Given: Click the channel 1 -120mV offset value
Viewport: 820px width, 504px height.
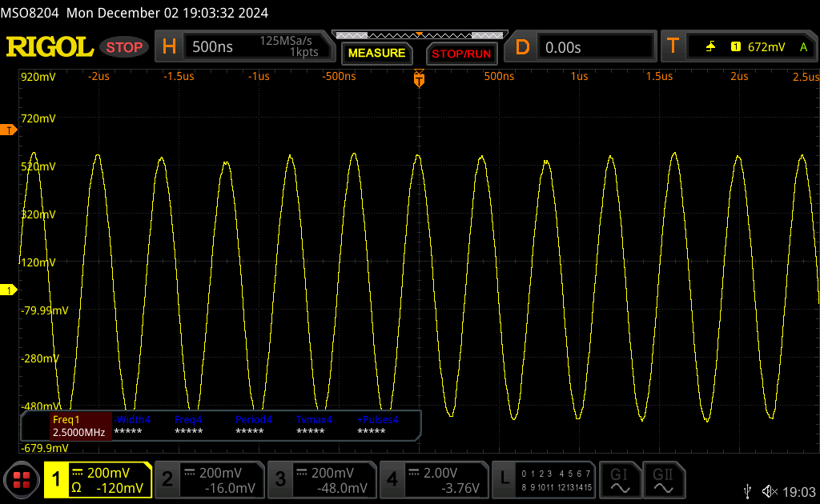Looking at the screenshot, I should [x=120, y=488].
